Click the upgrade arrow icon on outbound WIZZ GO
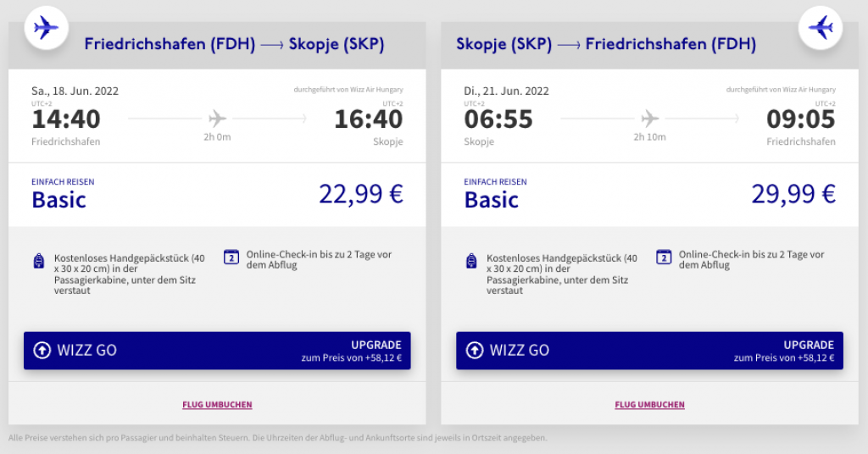868x454 pixels. (x=42, y=351)
